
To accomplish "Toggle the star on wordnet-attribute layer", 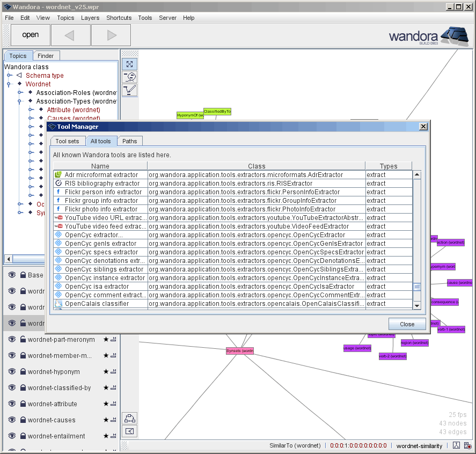I will pyautogui.click(x=105, y=404).
